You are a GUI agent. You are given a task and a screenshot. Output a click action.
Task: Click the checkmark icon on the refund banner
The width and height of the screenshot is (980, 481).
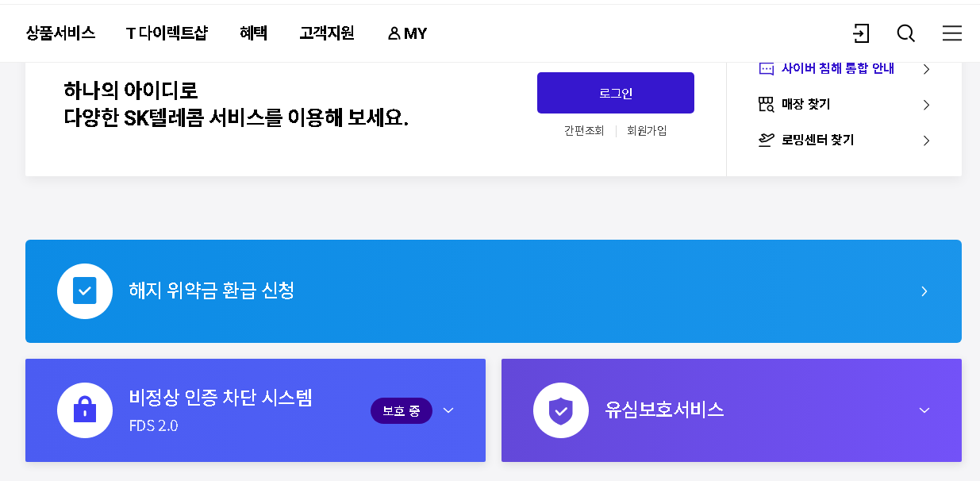tap(85, 291)
